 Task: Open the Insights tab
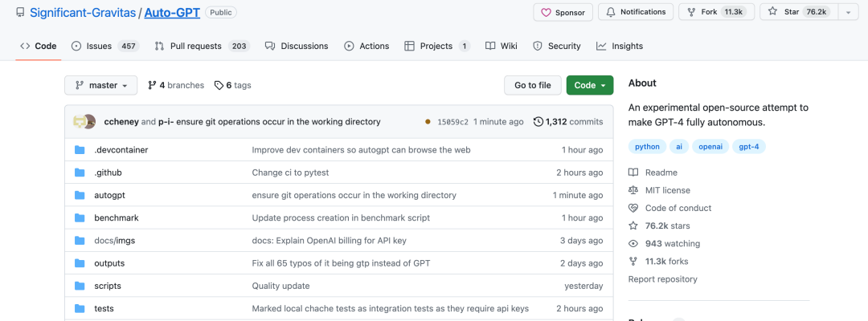click(620, 46)
